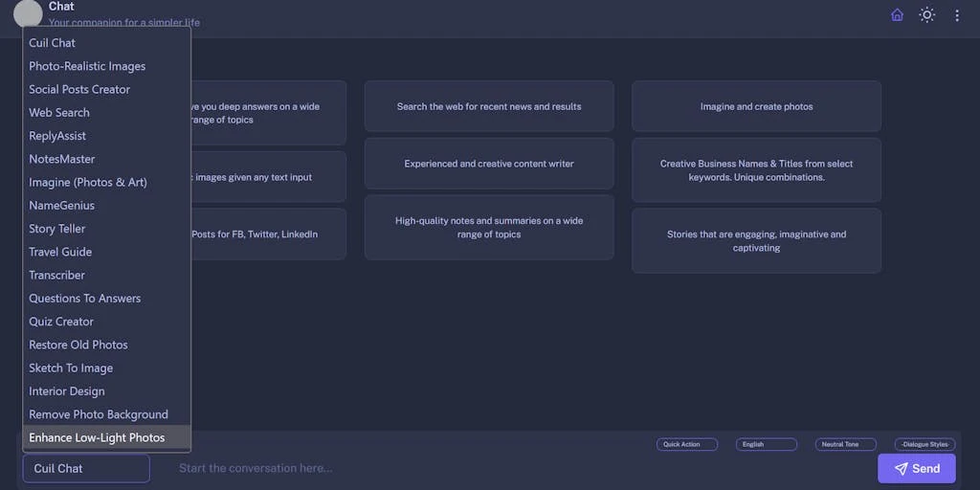980x490 pixels.
Task: Choose Story Teller option
Action: click(x=106, y=228)
